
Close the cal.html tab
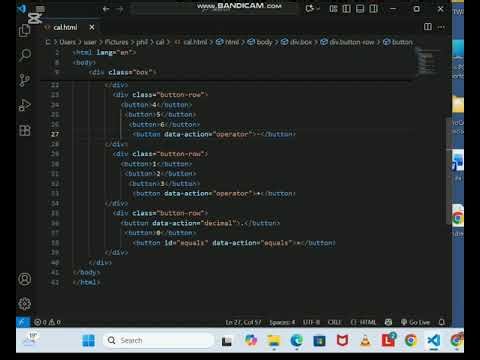[x=92, y=27]
